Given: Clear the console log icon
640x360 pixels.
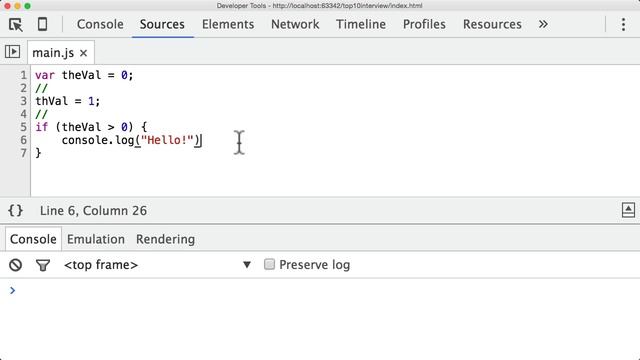Looking at the screenshot, I should tap(16, 265).
